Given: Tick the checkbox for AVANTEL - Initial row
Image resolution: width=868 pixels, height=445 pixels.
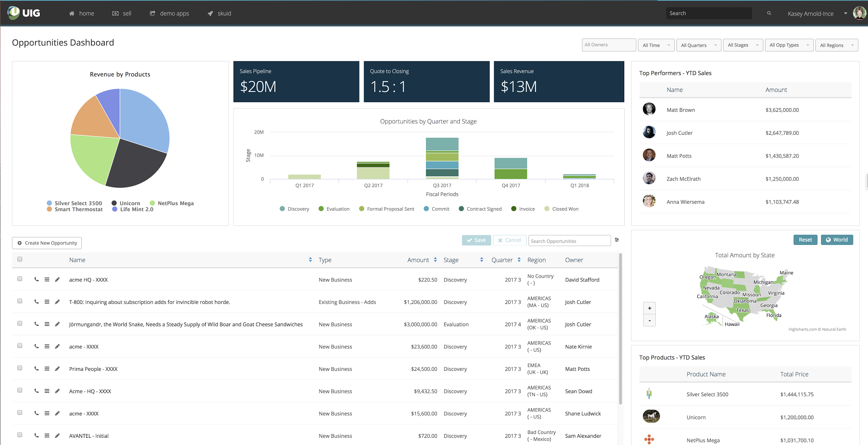Looking at the screenshot, I should click(20, 435).
